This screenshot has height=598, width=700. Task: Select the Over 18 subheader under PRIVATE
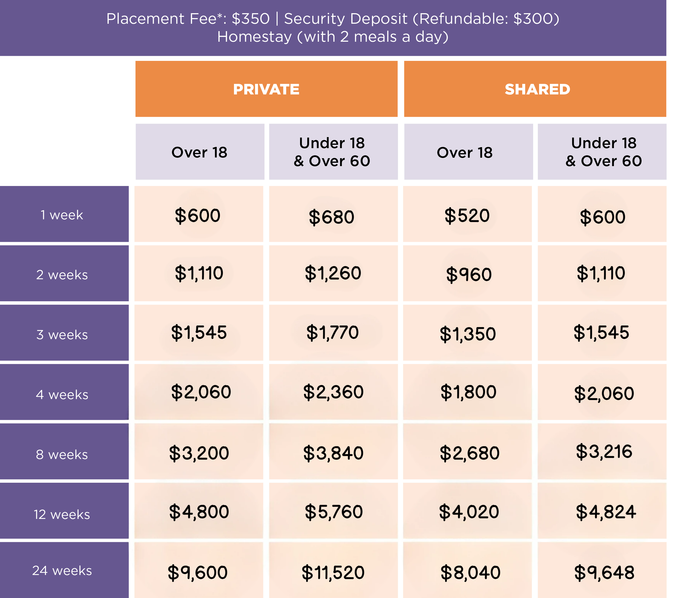(x=200, y=152)
